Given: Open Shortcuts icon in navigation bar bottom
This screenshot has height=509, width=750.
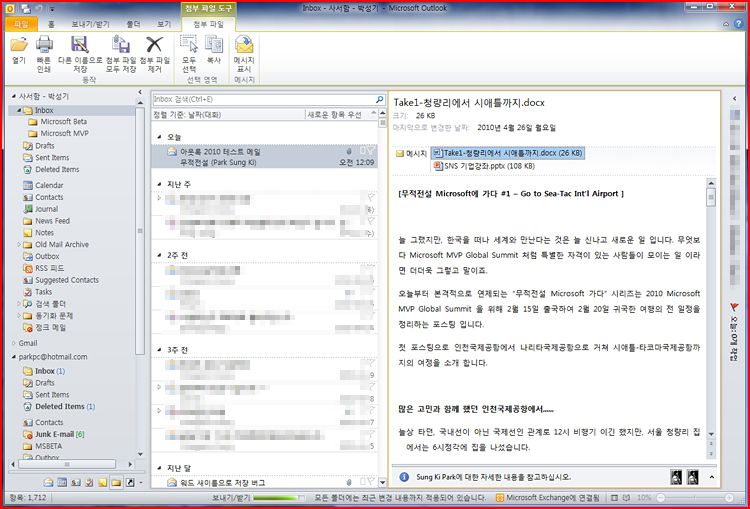Looking at the screenshot, I should click(x=130, y=482).
